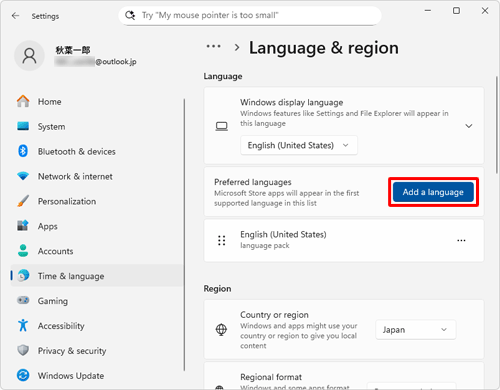Select Time & language category

click(97, 276)
